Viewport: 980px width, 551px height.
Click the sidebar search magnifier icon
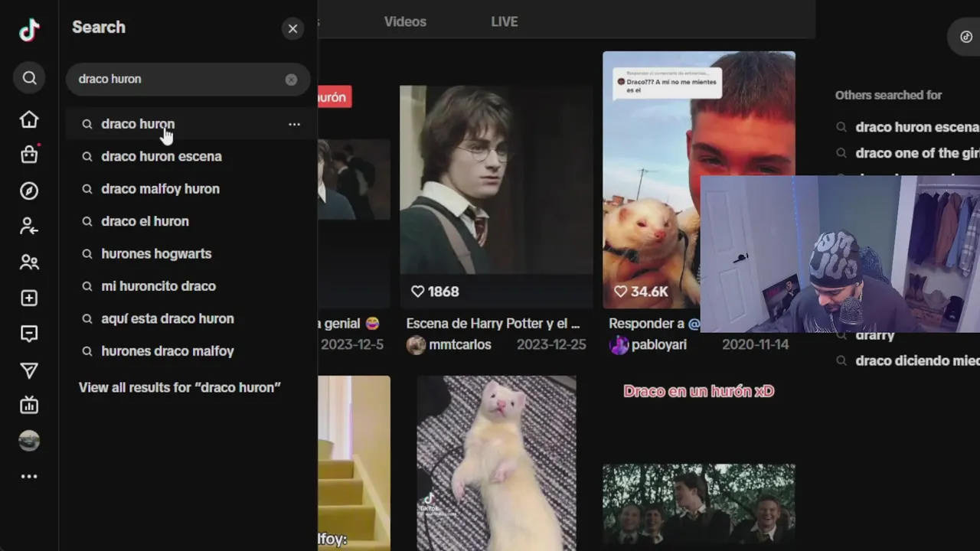[x=29, y=78]
